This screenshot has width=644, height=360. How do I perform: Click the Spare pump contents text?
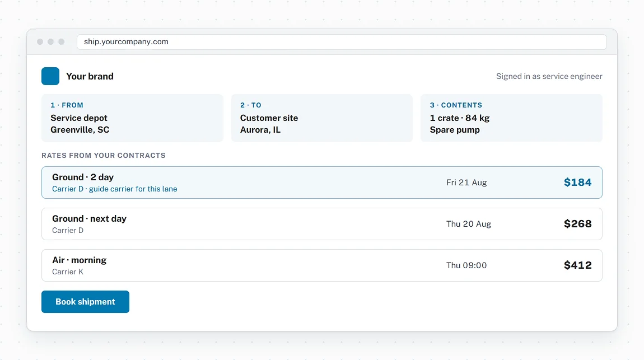point(455,130)
